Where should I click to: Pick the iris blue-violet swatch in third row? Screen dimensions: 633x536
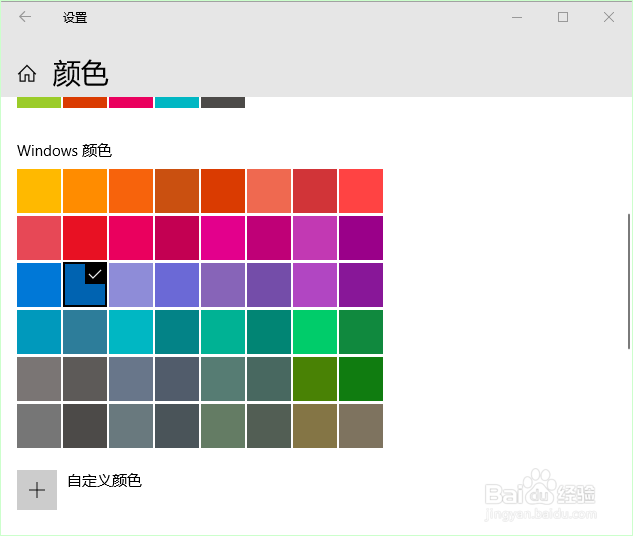[177, 285]
